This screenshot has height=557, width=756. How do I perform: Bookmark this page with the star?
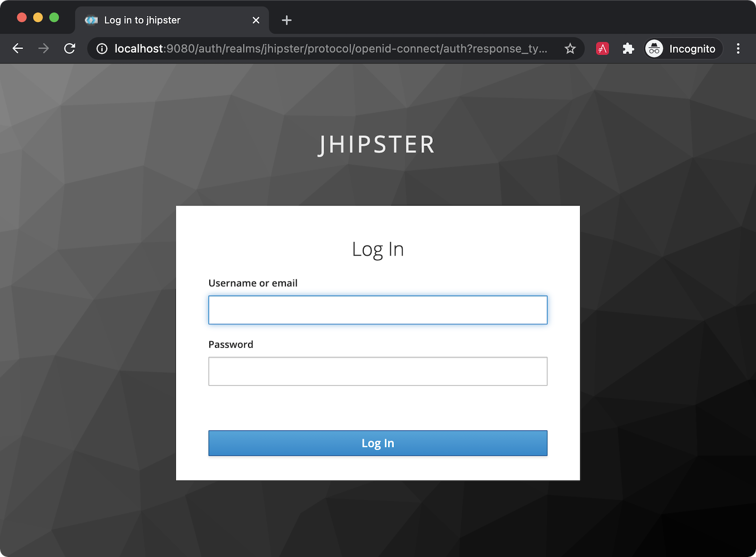(x=570, y=49)
